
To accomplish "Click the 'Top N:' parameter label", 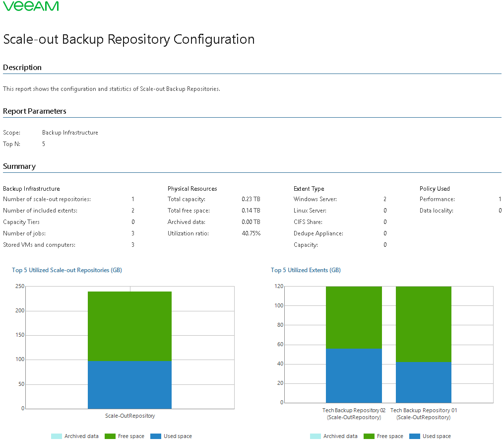I will pos(11,144).
